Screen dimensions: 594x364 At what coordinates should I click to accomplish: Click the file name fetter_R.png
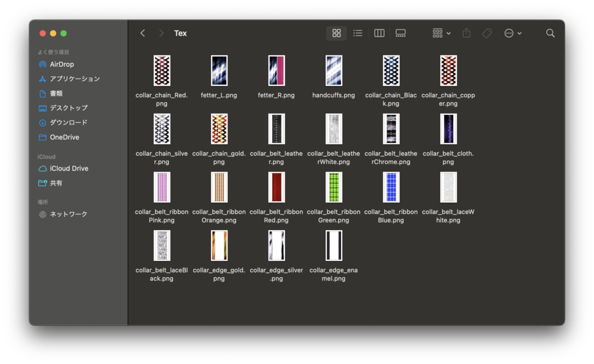click(x=276, y=96)
